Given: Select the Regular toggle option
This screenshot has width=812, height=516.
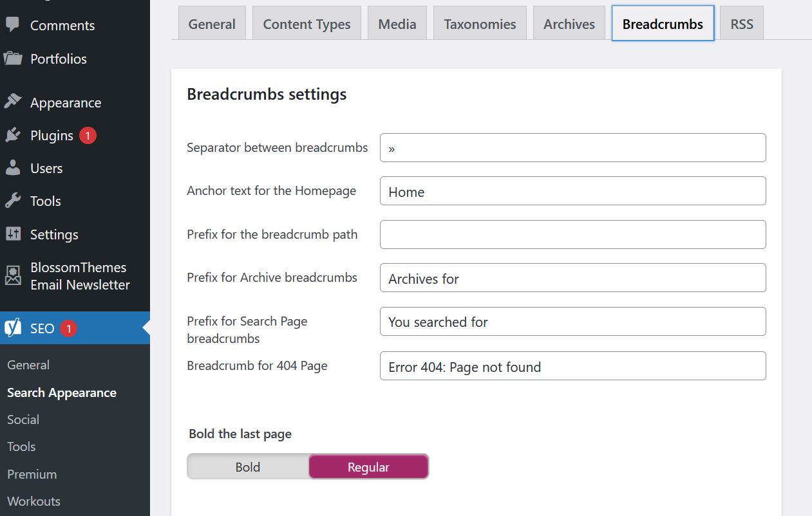Looking at the screenshot, I should pyautogui.click(x=368, y=467).
